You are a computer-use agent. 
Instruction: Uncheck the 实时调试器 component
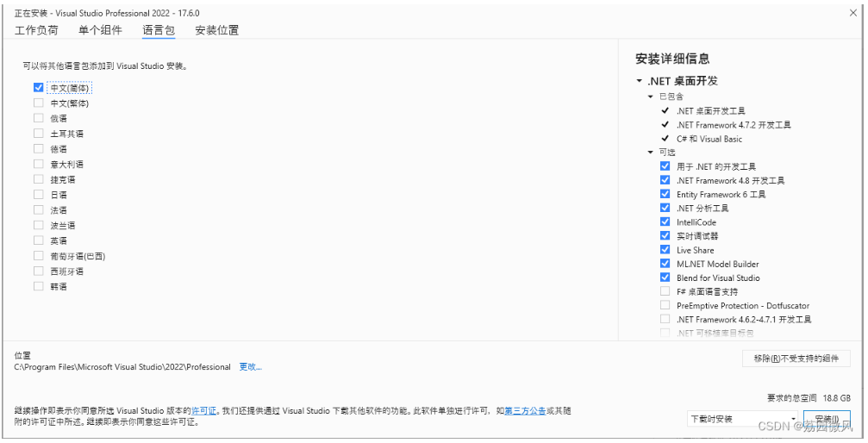pyautogui.click(x=665, y=236)
